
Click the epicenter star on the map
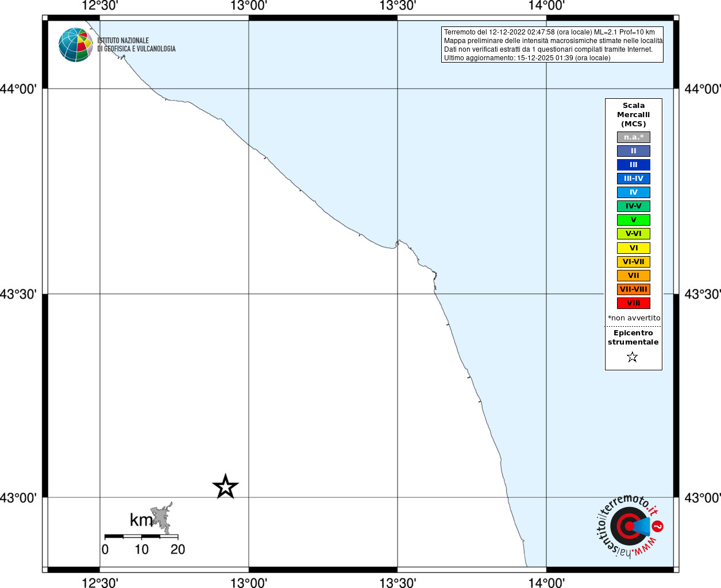[x=225, y=486]
